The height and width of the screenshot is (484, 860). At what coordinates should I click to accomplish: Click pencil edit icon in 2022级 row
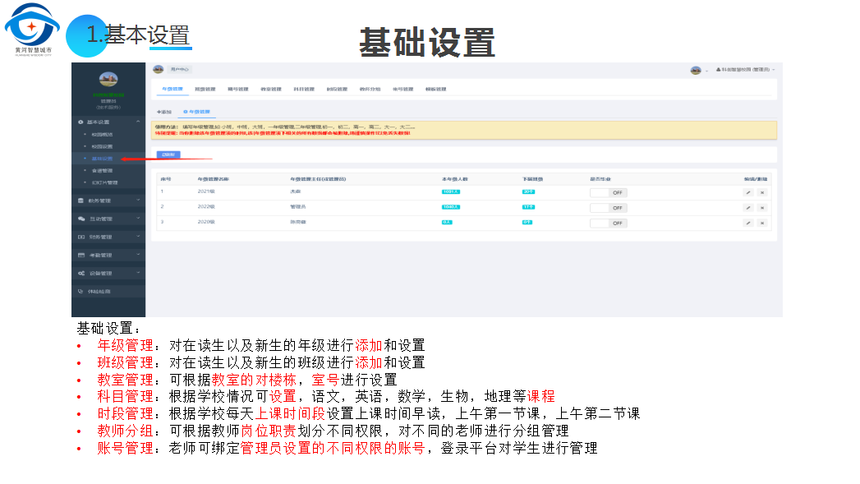pyautogui.click(x=748, y=208)
